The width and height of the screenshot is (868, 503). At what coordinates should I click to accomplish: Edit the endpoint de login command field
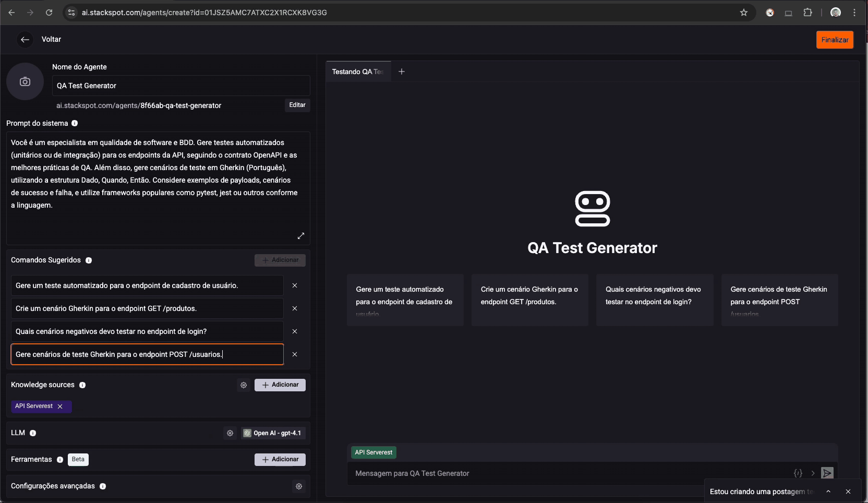click(147, 331)
